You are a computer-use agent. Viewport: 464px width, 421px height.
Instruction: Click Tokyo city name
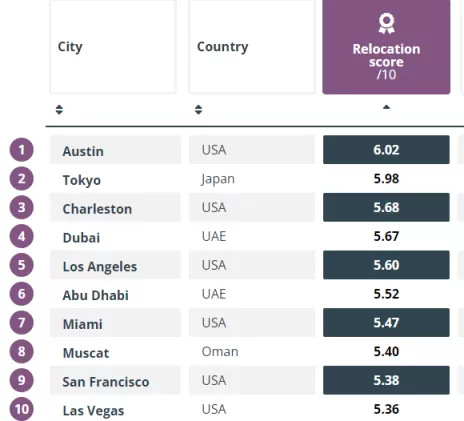coord(82,180)
